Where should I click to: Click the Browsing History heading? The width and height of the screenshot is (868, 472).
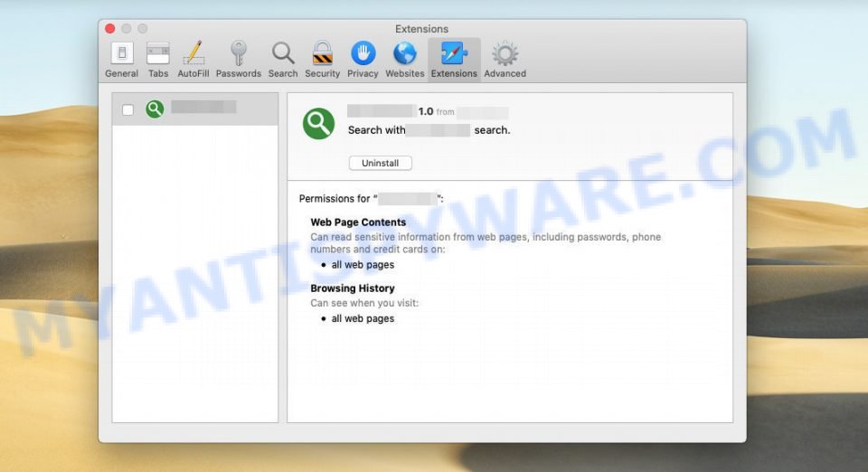(x=352, y=288)
